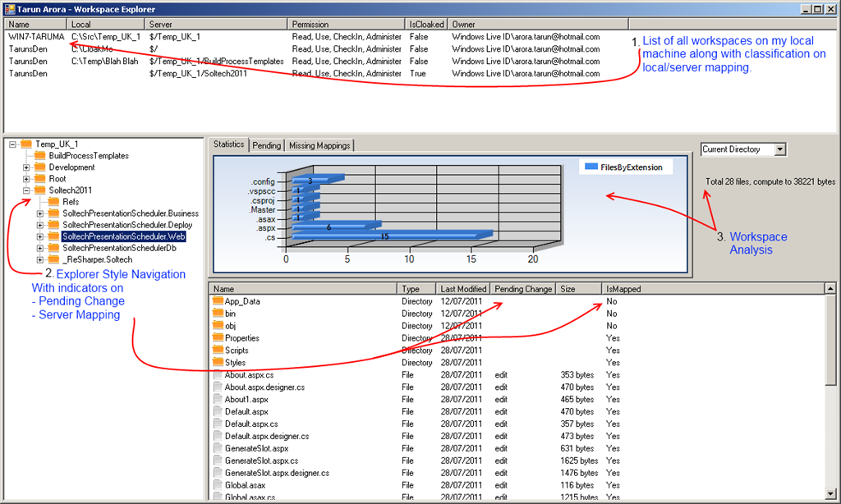This screenshot has height=504, width=841.
Task: Sort workspaces by IsCloaked column header
Action: pos(426,24)
